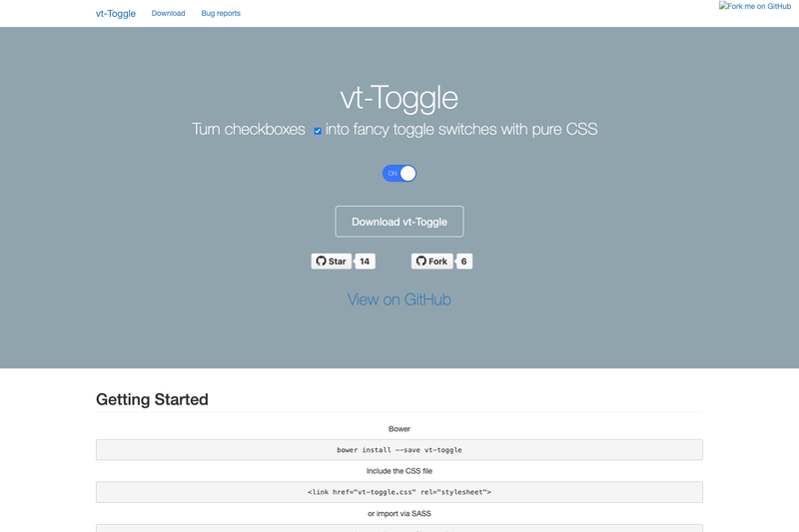Click the or import via SASS text
799x532 pixels.
399,514
